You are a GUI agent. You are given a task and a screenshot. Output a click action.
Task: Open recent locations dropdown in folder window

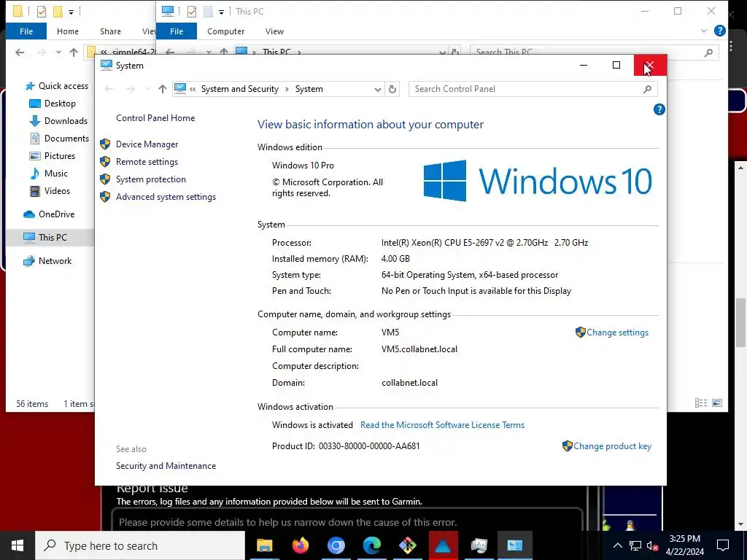pos(58,52)
